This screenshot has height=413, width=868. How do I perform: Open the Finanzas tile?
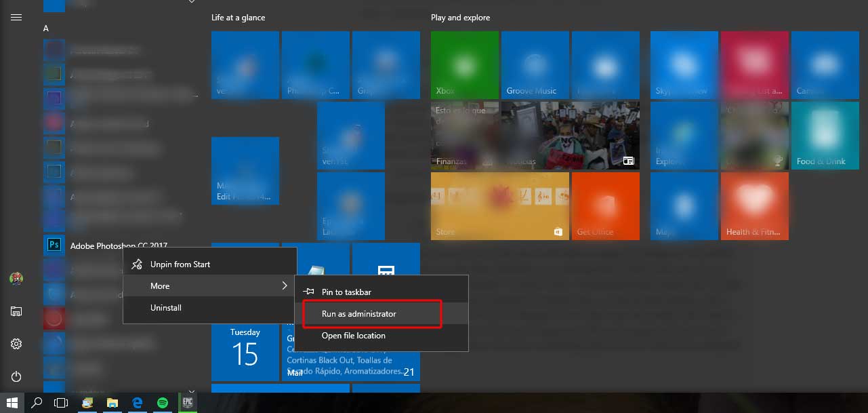pyautogui.click(x=465, y=136)
